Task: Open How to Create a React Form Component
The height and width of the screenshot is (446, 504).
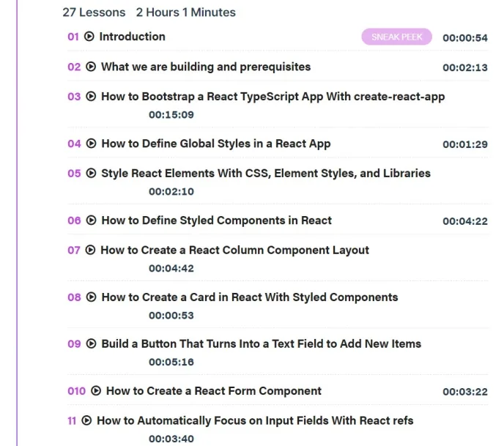Action: (x=214, y=391)
